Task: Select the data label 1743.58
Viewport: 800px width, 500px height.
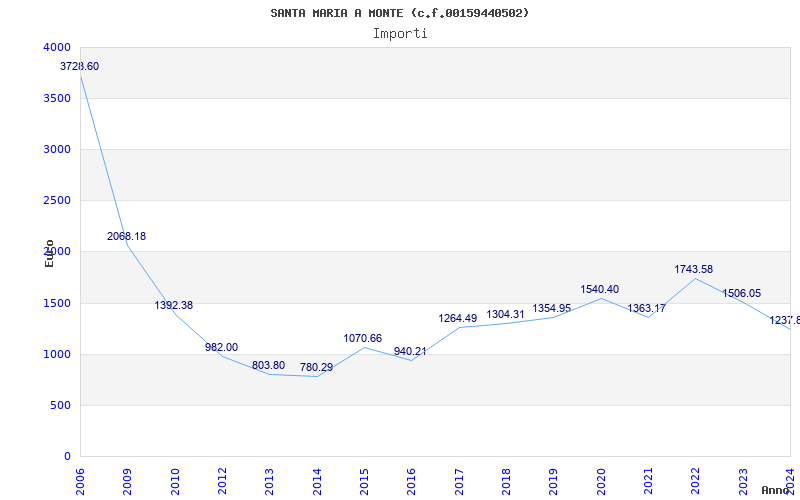Action: (694, 269)
